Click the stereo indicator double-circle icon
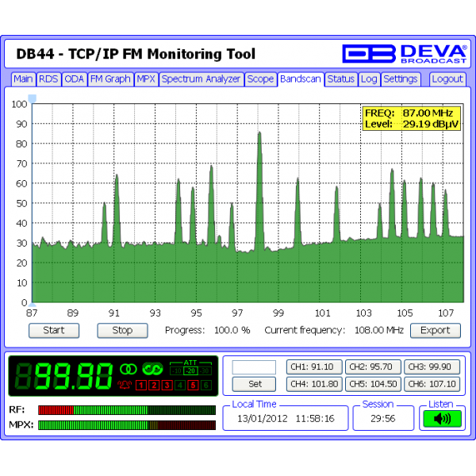The image size is (476, 476). 129,369
